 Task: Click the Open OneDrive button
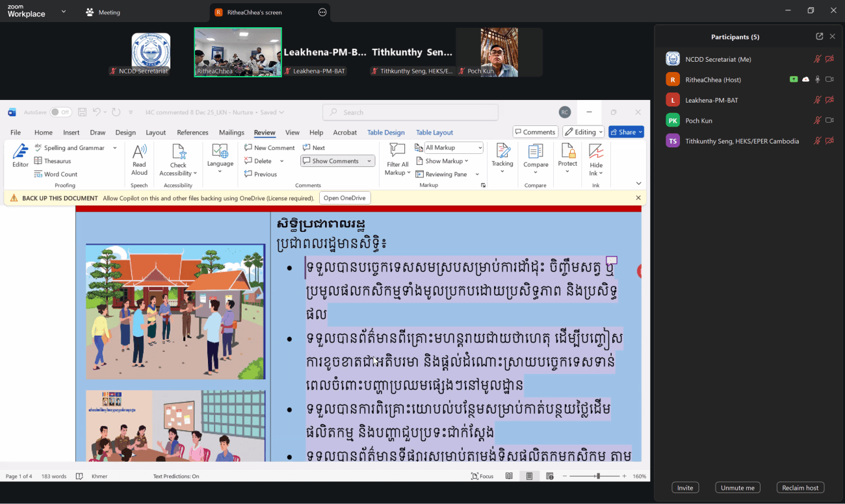pos(344,198)
